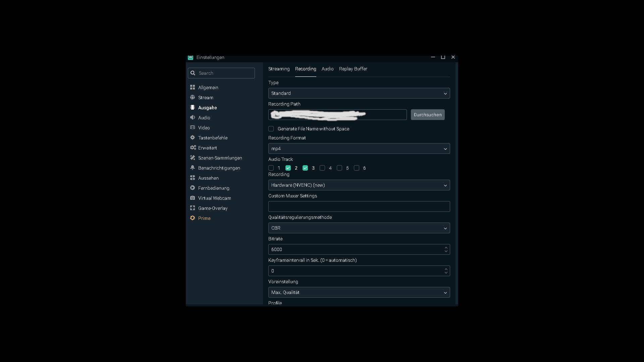Click the Tastenbefehle gear icon

coord(193,137)
